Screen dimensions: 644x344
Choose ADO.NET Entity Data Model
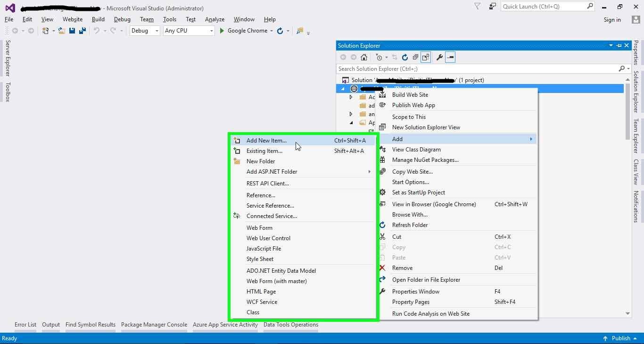coord(303,271)
